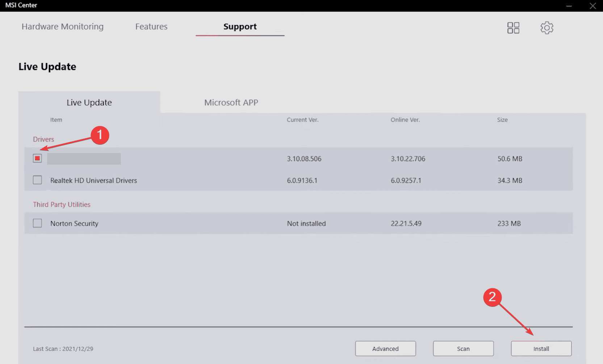Click the Third Party Utilities heading
Screen dimensions: 603x364
[x=62, y=204]
